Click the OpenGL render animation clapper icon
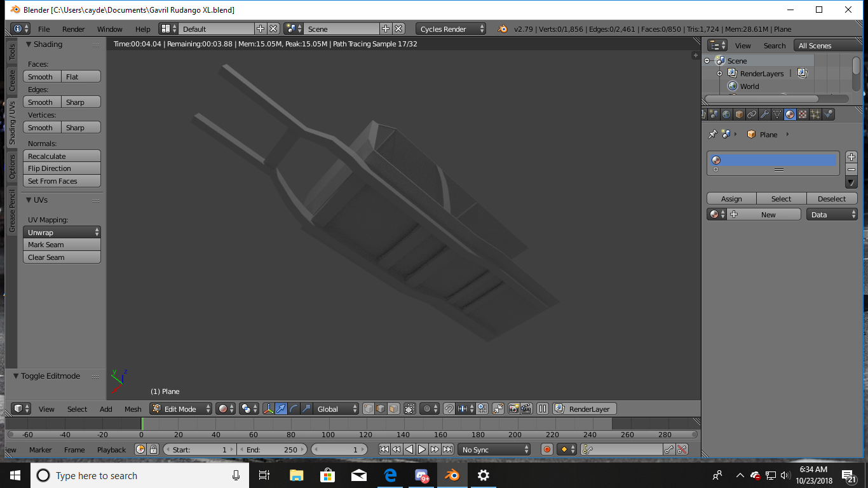The image size is (868, 488). click(x=526, y=409)
